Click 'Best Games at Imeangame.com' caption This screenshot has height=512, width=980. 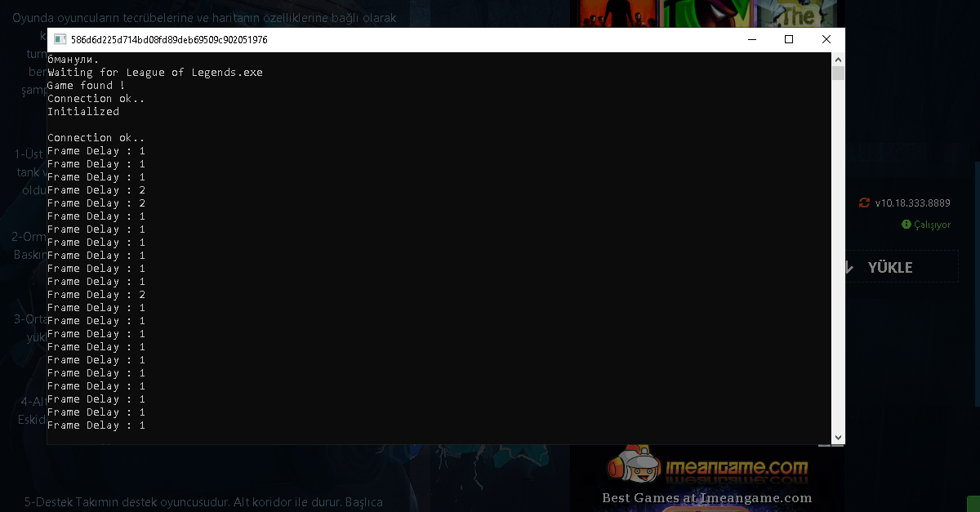pos(707,498)
